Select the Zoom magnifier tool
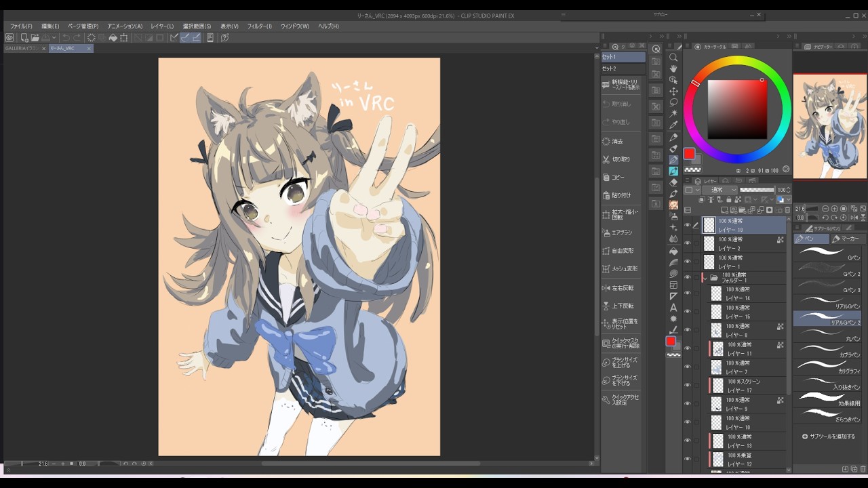868x488 pixels. (x=673, y=58)
